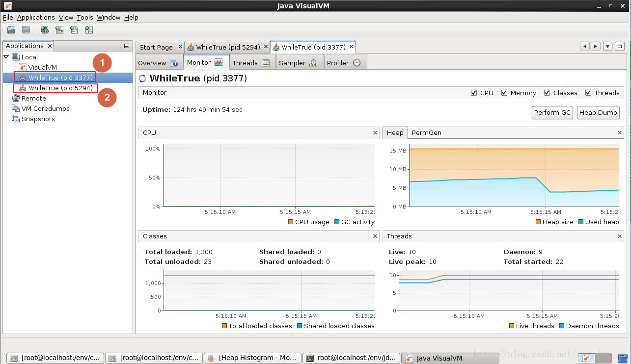
Task: Open the Applications menu
Action: [36, 17]
